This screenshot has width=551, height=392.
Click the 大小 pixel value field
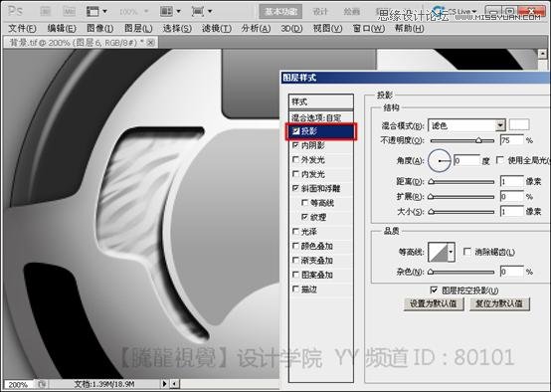(511, 212)
